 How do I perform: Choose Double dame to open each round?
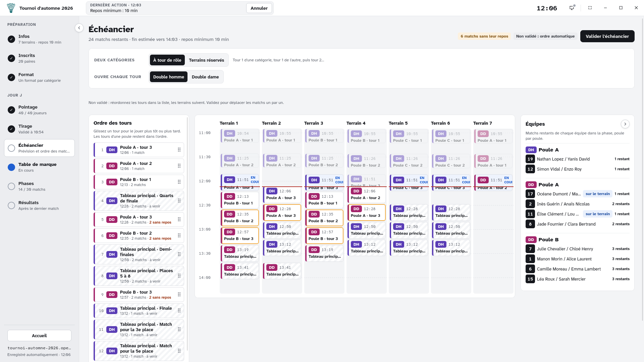pyautogui.click(x=205, y=77)
